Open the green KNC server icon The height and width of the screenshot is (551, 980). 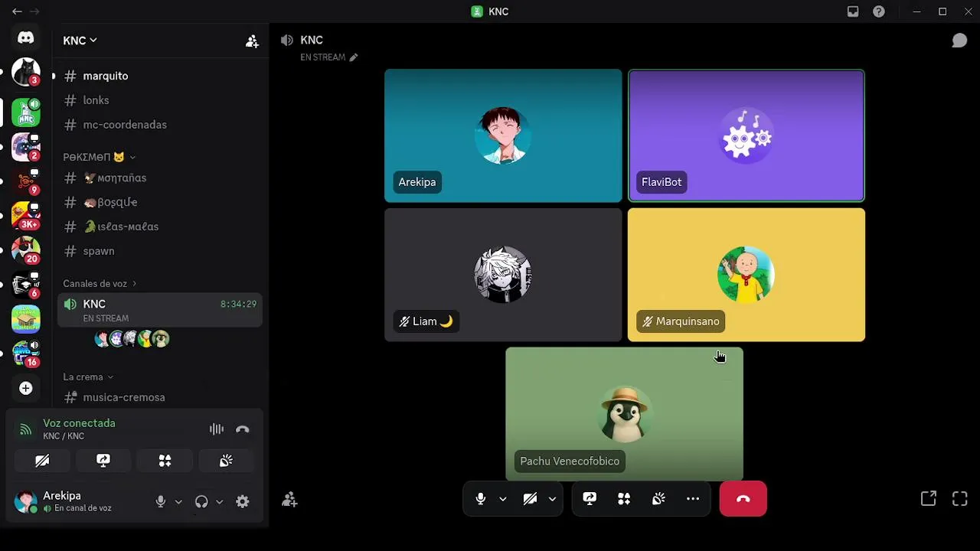tap(25, 112)
